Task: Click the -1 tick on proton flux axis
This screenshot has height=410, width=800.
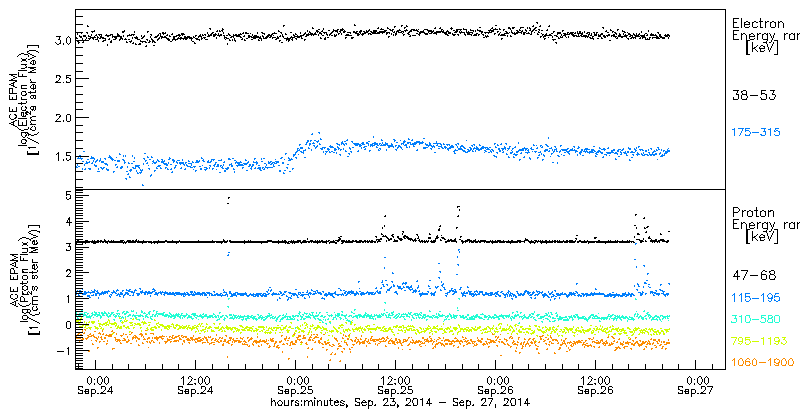Action: pyautogui.click(x=63, y=350)
